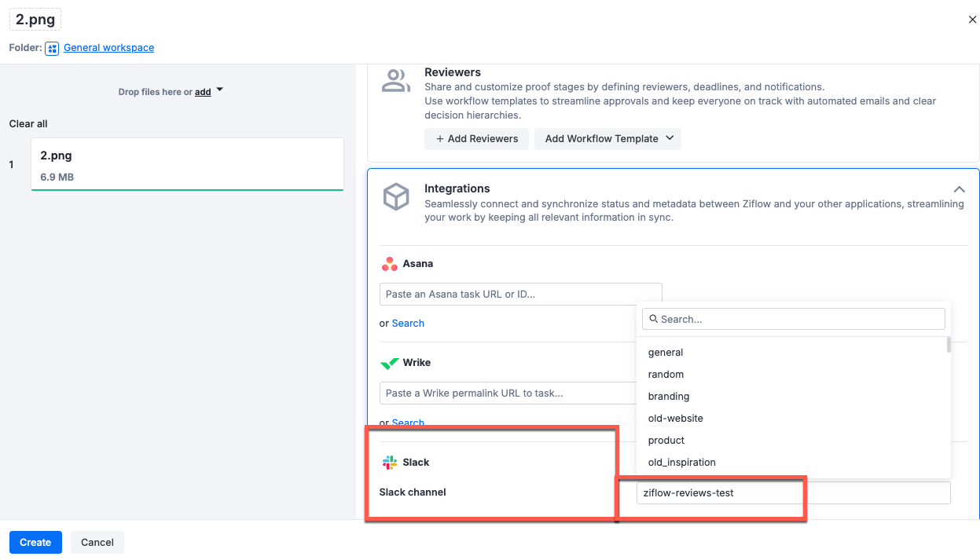Click the Search link under Asana

coord(408,323)
